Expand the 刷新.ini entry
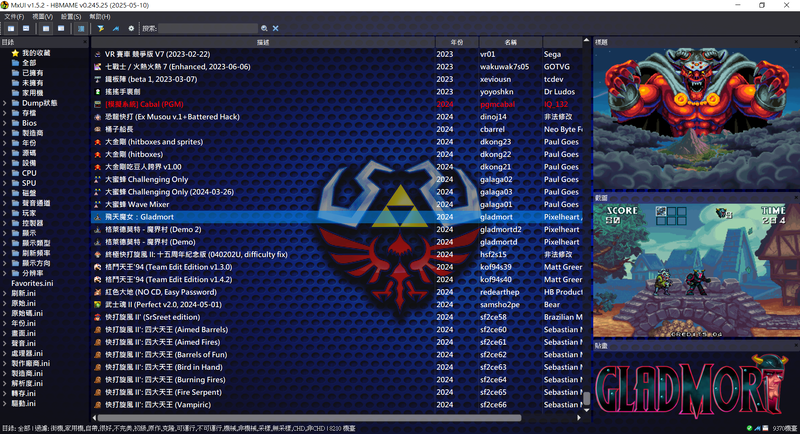 [x=5, y=293]
